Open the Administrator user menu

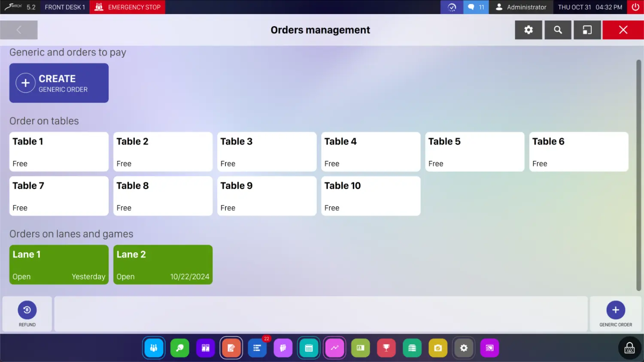pos(521,7)
